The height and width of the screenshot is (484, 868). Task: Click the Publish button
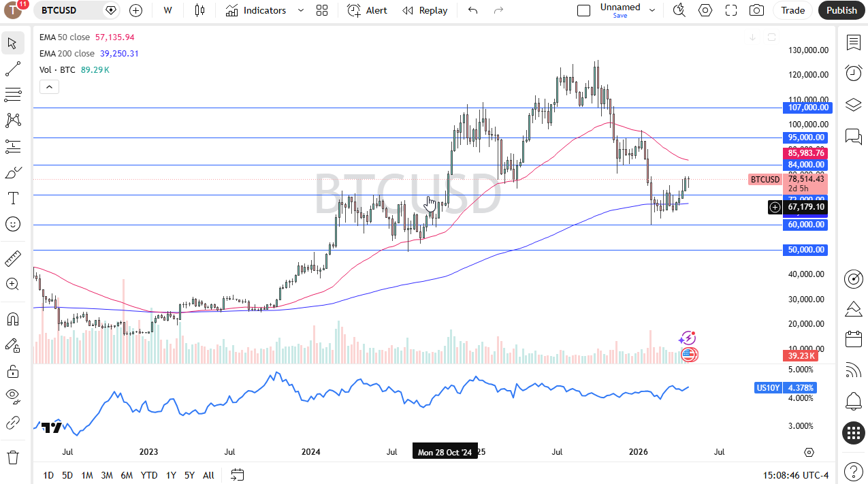(x=841, y=10)
